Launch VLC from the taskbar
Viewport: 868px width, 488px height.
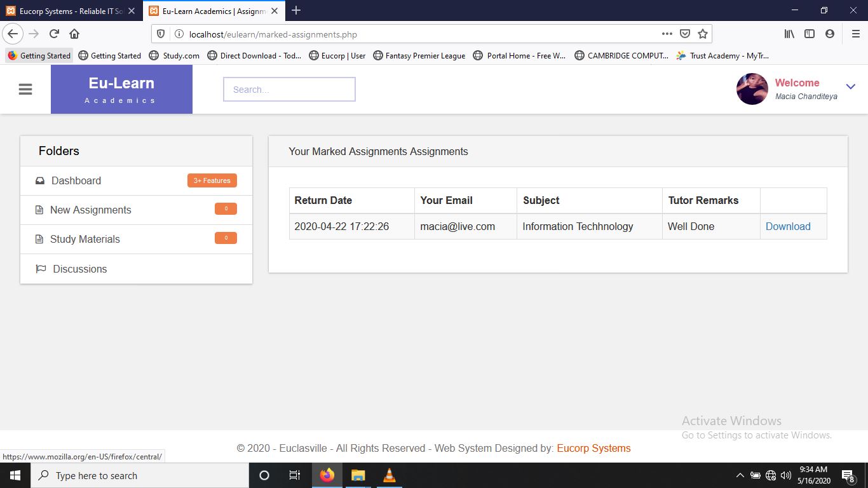coord(390,475)
